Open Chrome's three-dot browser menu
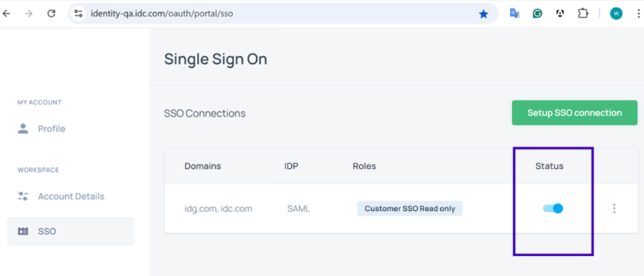The image size is (644, 276). click(638, 13)
